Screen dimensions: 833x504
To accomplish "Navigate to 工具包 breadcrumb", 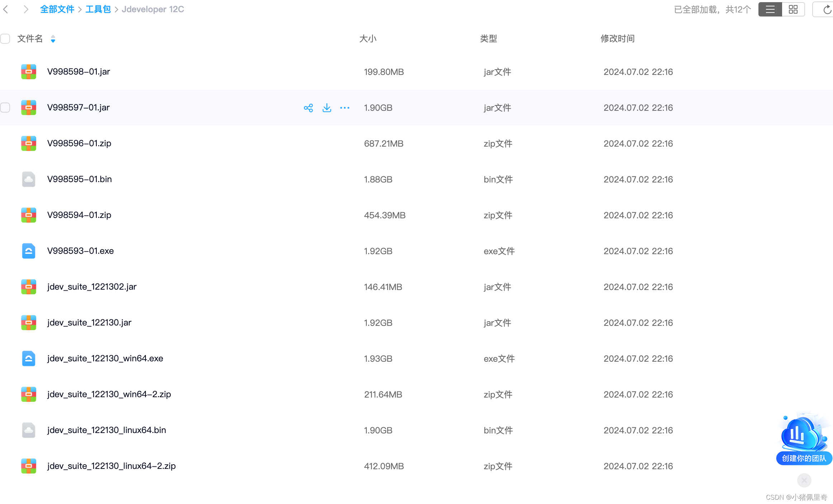I will tap(98, 9).
